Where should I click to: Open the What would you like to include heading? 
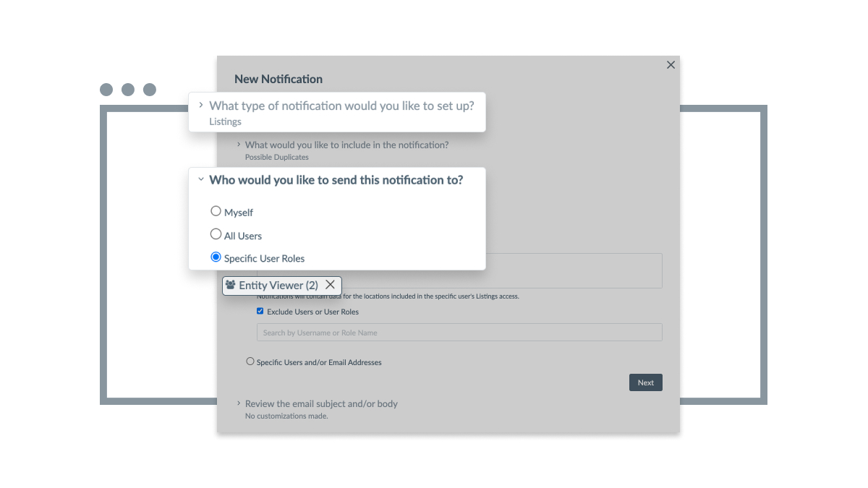pyautogui.click(x=346, y=145)
